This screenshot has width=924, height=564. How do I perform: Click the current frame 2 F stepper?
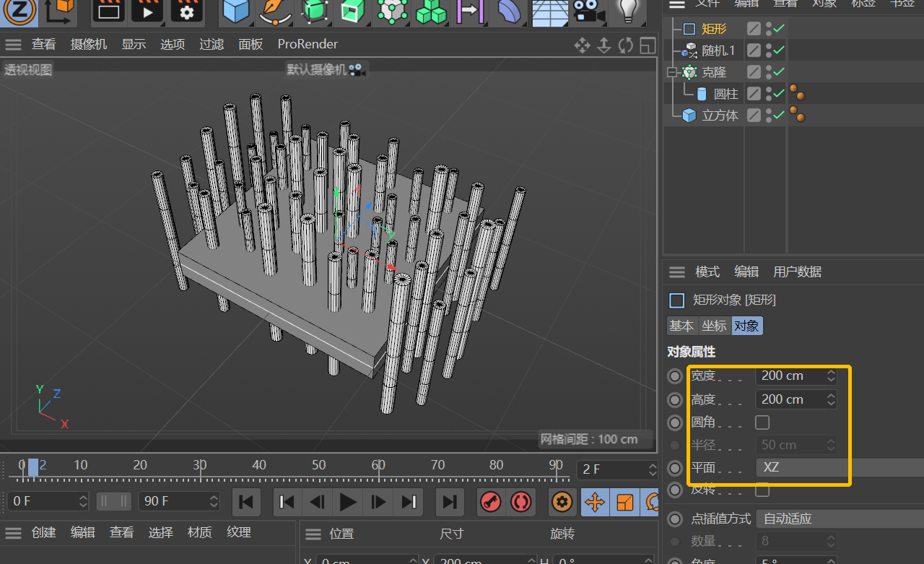(652, 469)
